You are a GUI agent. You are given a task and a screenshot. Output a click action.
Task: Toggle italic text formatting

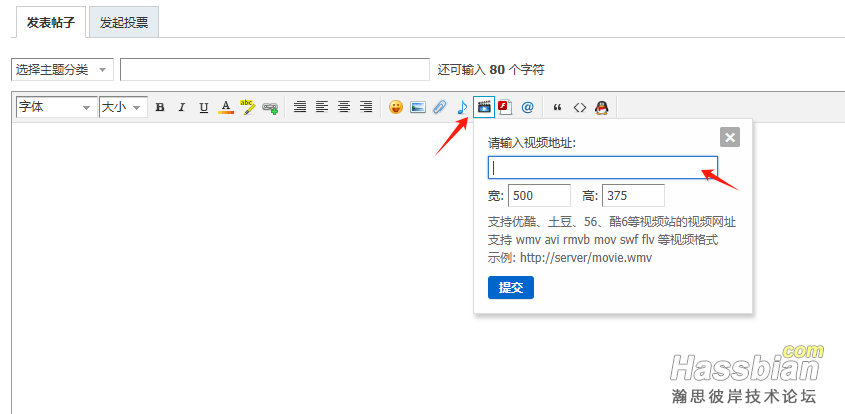(182, 107)
